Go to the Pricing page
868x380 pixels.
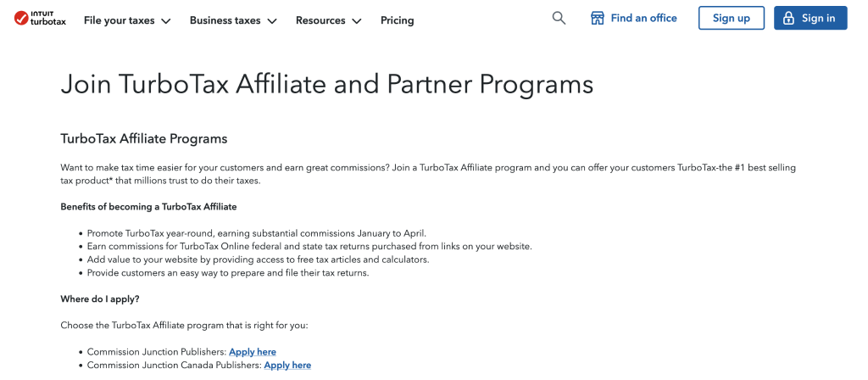[x=397, y=20]
